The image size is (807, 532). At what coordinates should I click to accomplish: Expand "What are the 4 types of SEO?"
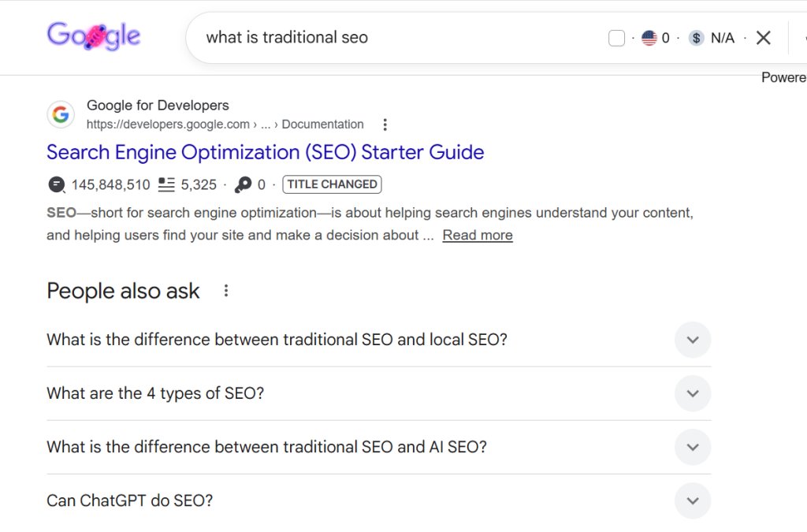pyautogui.click(x=693, y=393)
